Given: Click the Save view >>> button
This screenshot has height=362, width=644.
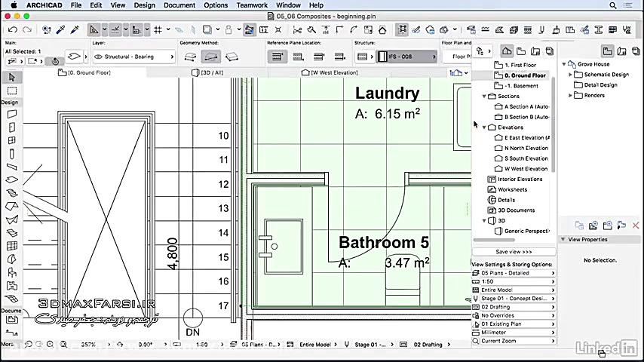Looking at the screenshot, I should pos(514,251).
